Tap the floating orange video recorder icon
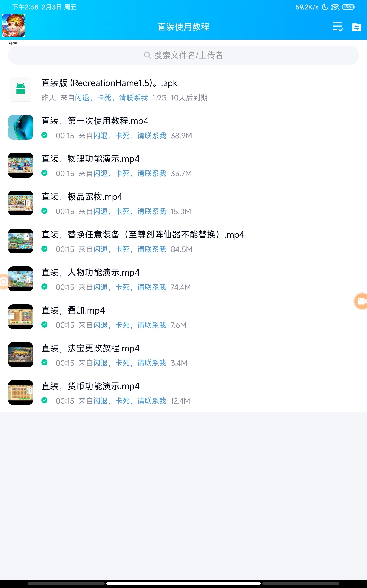367x588 pixels. click(361, 301)
